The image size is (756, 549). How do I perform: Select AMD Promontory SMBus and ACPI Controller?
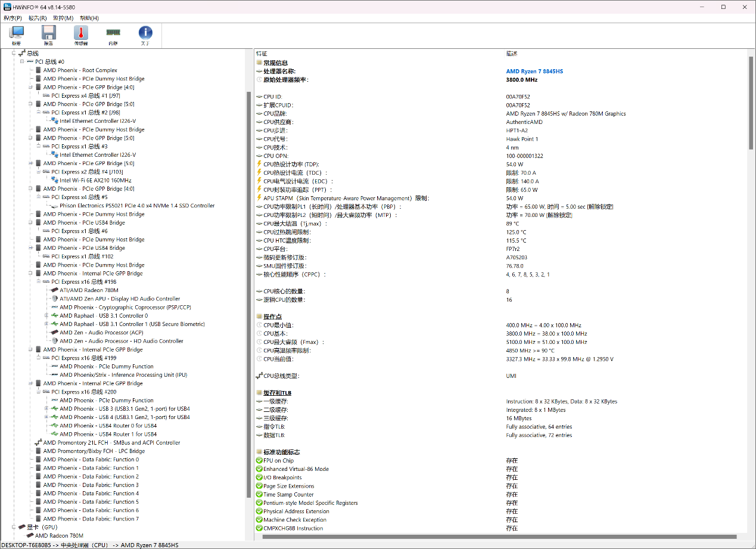111,443
